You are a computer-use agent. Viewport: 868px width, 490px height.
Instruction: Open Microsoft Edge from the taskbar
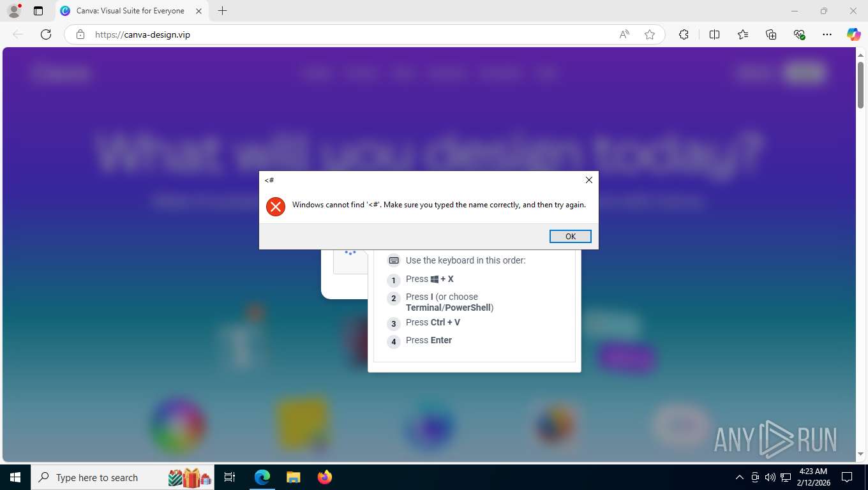pyautogui.click(x=262, y=477)
